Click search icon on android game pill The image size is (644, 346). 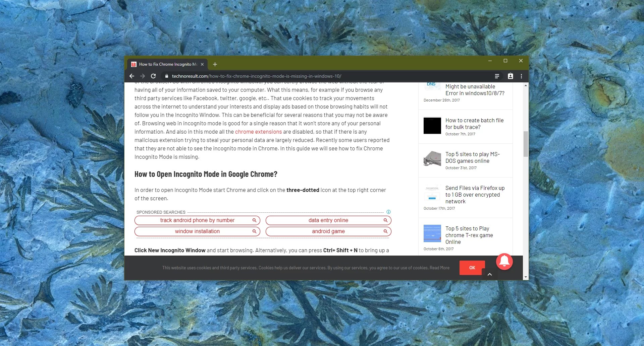point(385,231)
